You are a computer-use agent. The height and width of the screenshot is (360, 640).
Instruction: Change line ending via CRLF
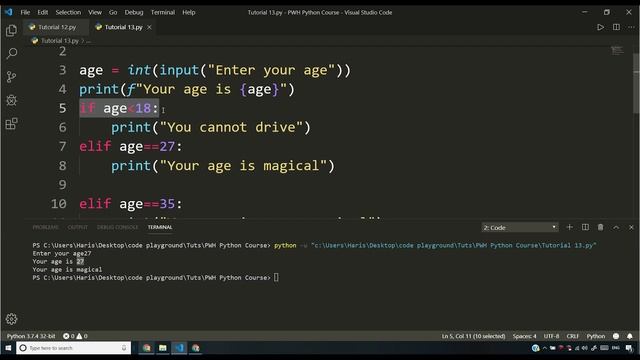(x=573, y=336)
